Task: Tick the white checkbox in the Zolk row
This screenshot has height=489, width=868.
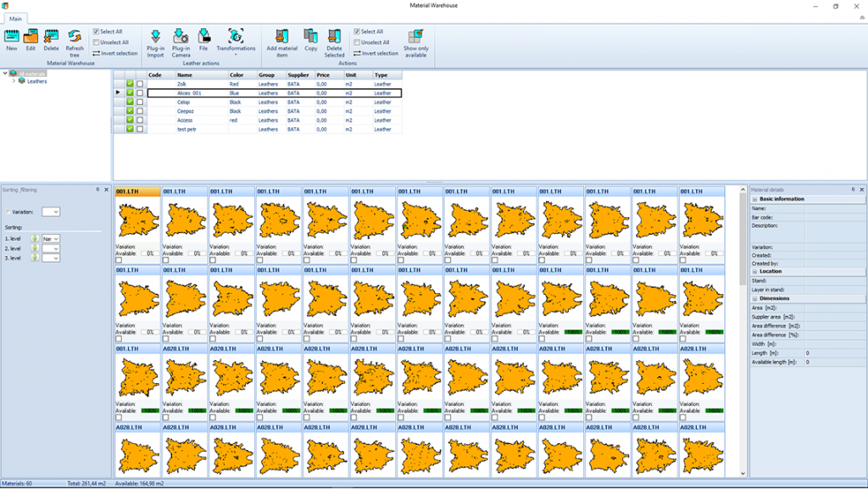Action: (140, 84)
